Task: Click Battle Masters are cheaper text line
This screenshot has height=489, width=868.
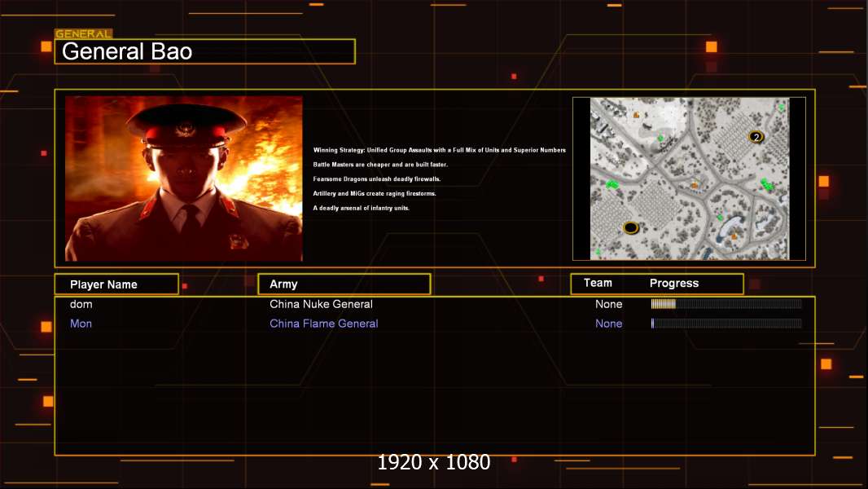Action: [380, 165]
